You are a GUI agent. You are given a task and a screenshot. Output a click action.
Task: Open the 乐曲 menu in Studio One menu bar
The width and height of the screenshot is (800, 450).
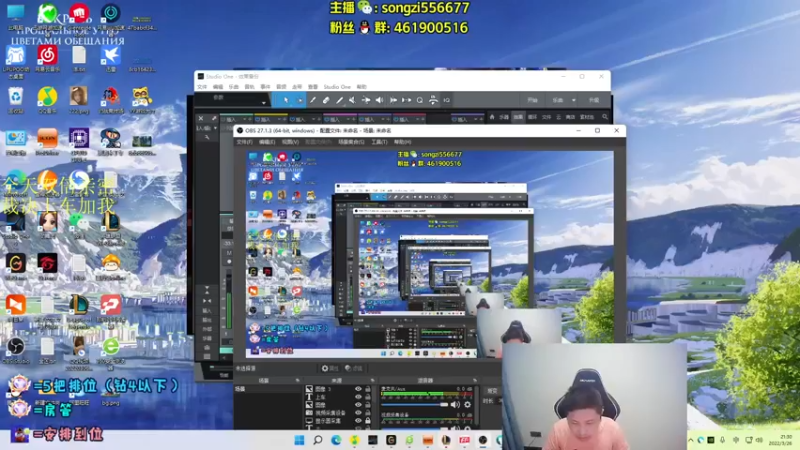233,87
